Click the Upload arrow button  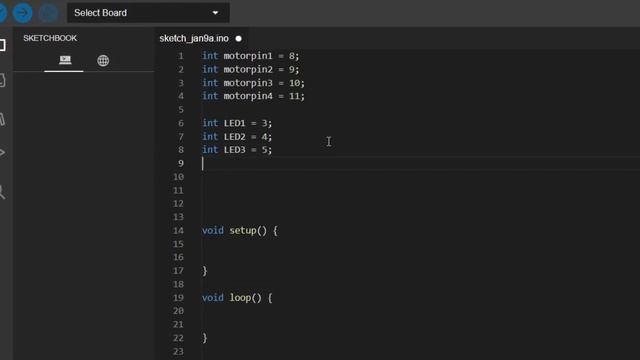pyautogui.click(x=22, y=13)
